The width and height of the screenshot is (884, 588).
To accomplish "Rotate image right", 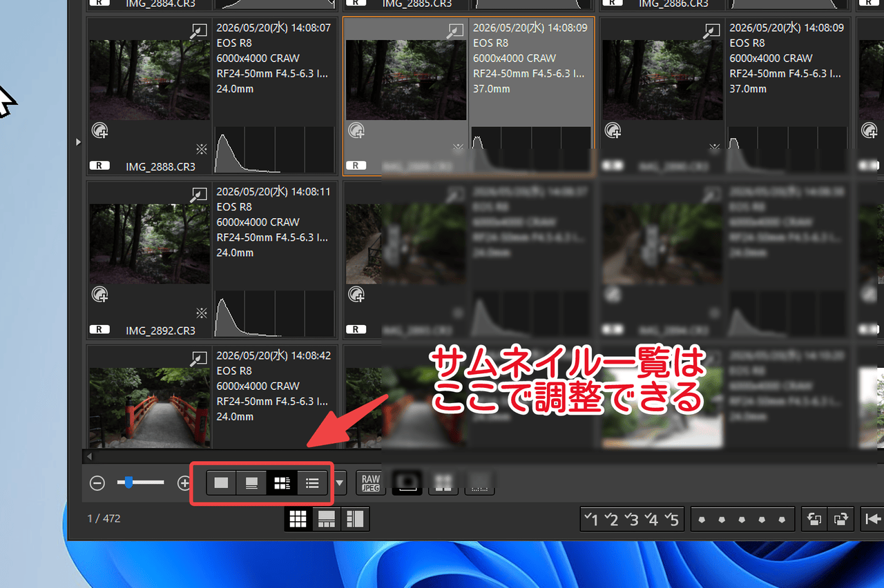I will [840, 519].
